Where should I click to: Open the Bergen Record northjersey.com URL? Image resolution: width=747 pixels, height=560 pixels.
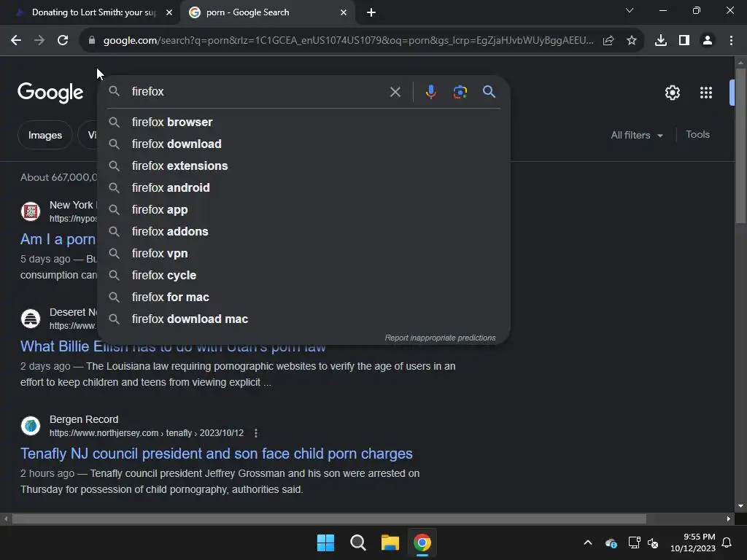146,433
